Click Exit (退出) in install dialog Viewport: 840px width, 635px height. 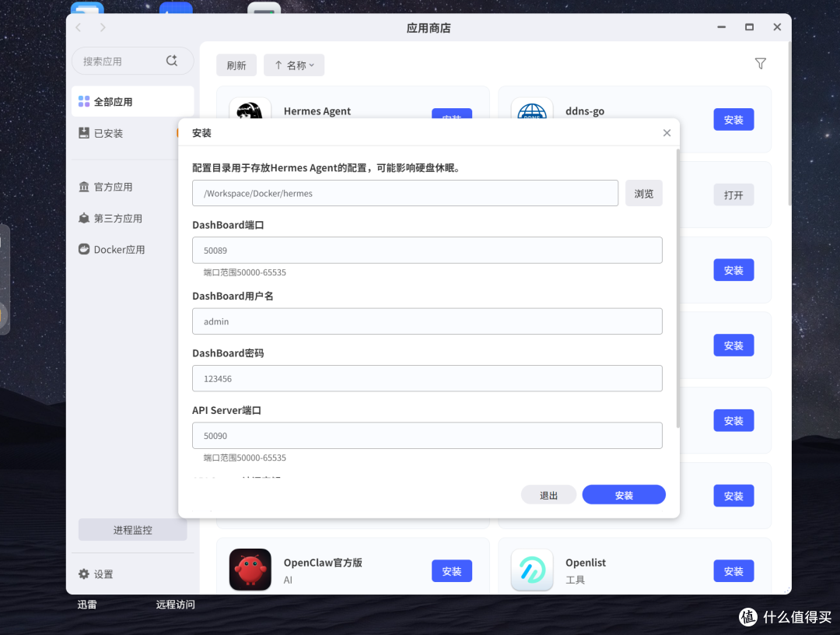pyautogui.click(x=548, y=495)
